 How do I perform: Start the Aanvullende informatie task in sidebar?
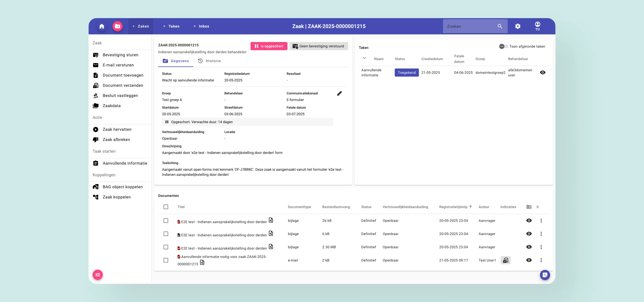pyautogui.click(x=120, y=163)
